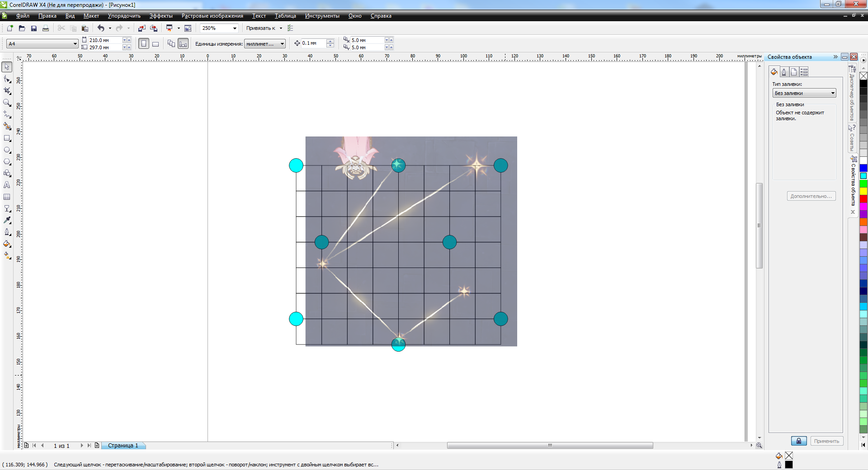
Task: Click the Print icon
Action: tap(45, 28)
